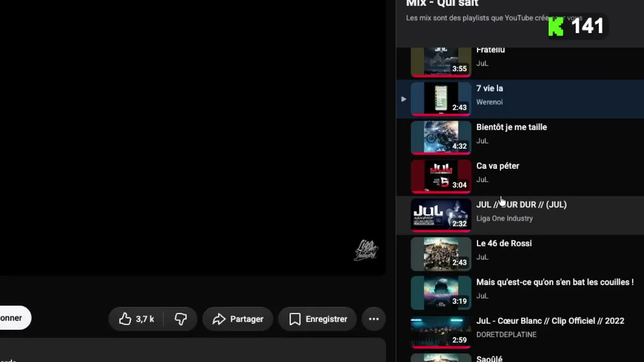This screenshot has height=362, width=644.
Task: Click the now-playing arrow beside 7 vie la
Action: (x=404, y=99)
